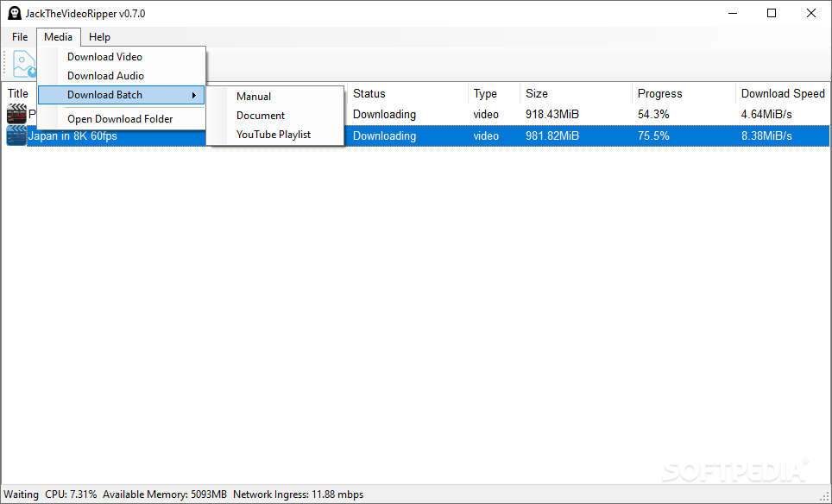Choose Download Audio menu entry
This screenshot has width=832, height=504.
tap(121, 76)
